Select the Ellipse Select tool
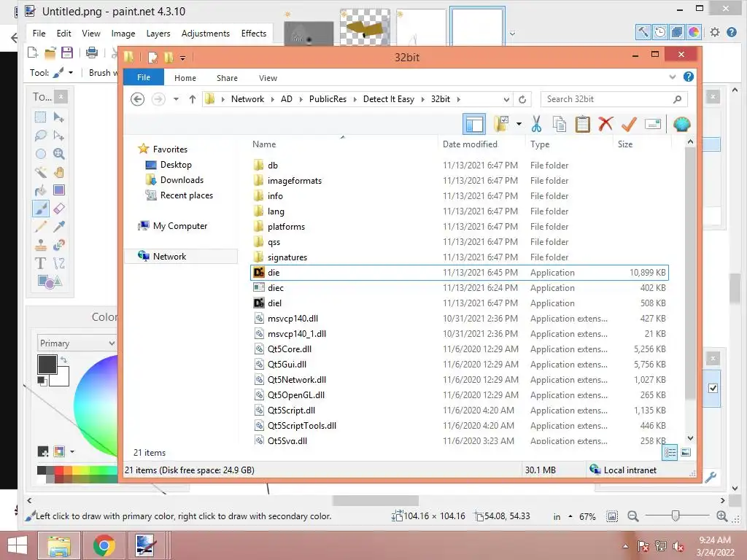Screen dimensions: 747x560 coord(41,154)
